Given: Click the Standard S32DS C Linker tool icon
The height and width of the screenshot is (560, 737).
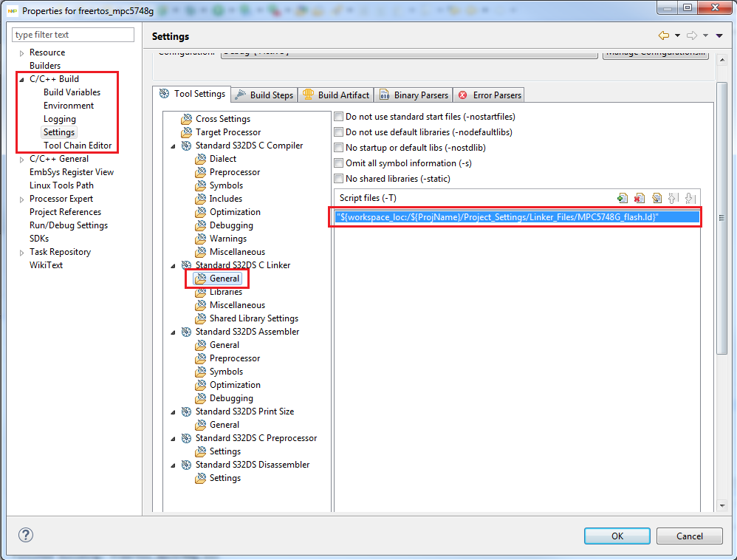Looking at the screenshot, I should pos(187,265).
